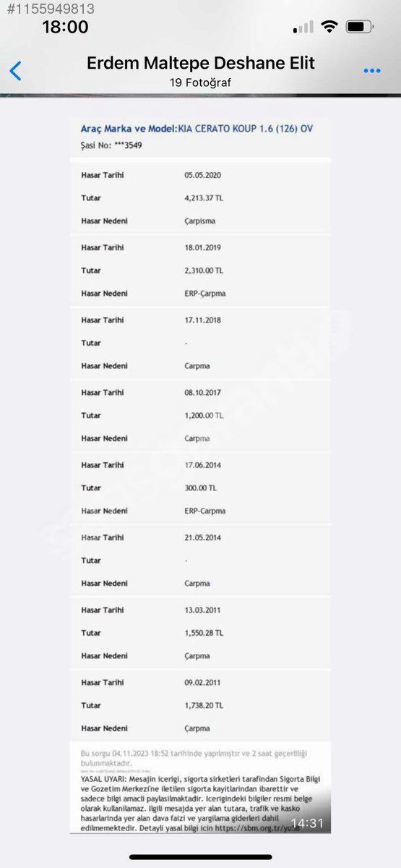The height and width of the screenshot is (868, 401).
Task: Open the three-dot more options menu
Action: coord(372,71)
